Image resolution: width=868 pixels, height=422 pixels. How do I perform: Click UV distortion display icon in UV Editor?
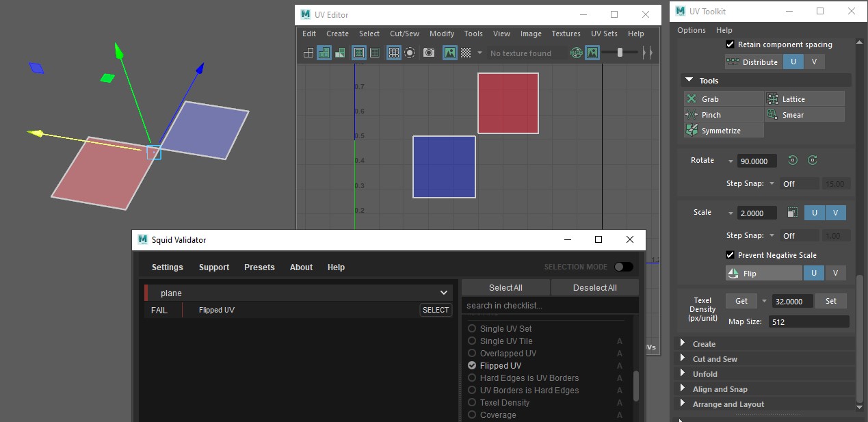point(340,53)
